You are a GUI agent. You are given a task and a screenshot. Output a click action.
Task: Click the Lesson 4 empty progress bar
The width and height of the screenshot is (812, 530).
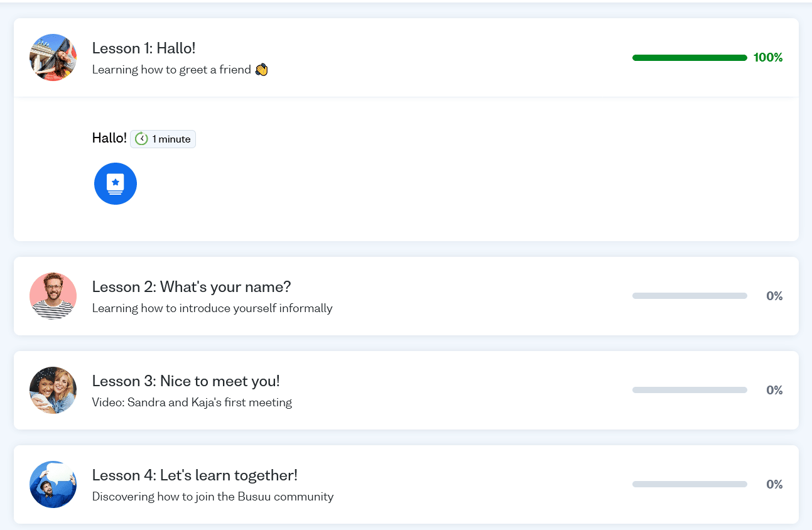(690, 484)
